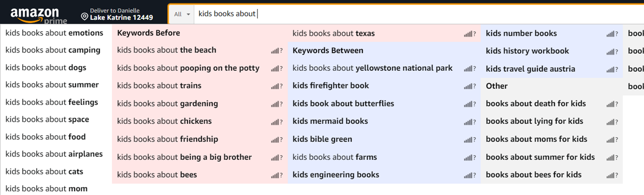Click the delivery location pin icon
Image resolution: width=644 pixels, height=195 pixels.
point(85,17)
